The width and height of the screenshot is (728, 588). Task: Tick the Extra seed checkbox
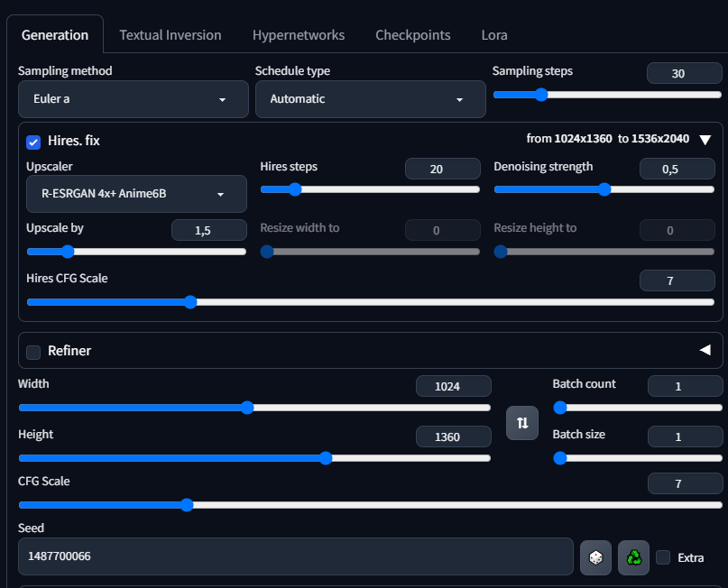663,557
